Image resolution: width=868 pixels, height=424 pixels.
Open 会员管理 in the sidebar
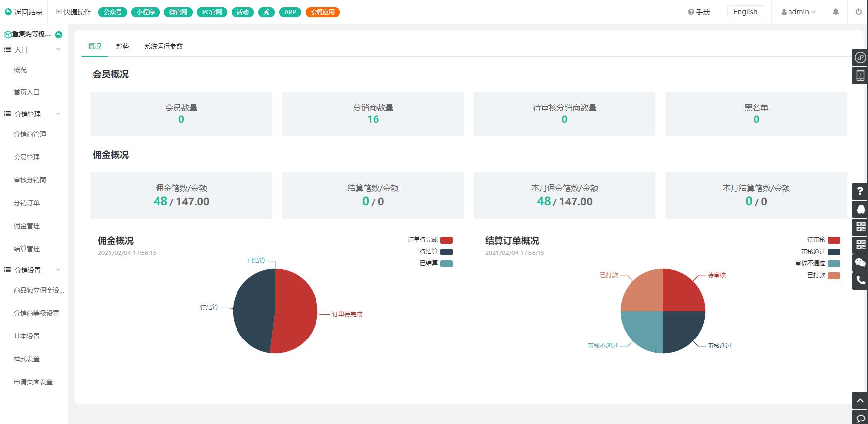[27, 157]
